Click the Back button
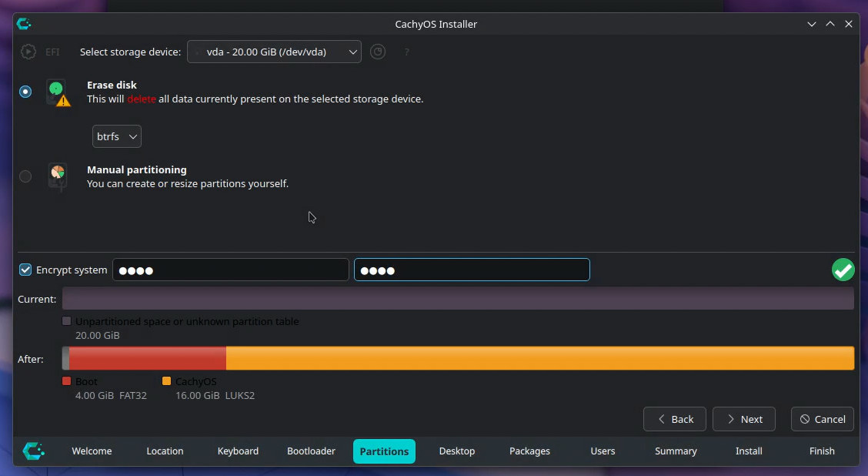868x476 pixels. pyautogui.click(x=675, y=419)
